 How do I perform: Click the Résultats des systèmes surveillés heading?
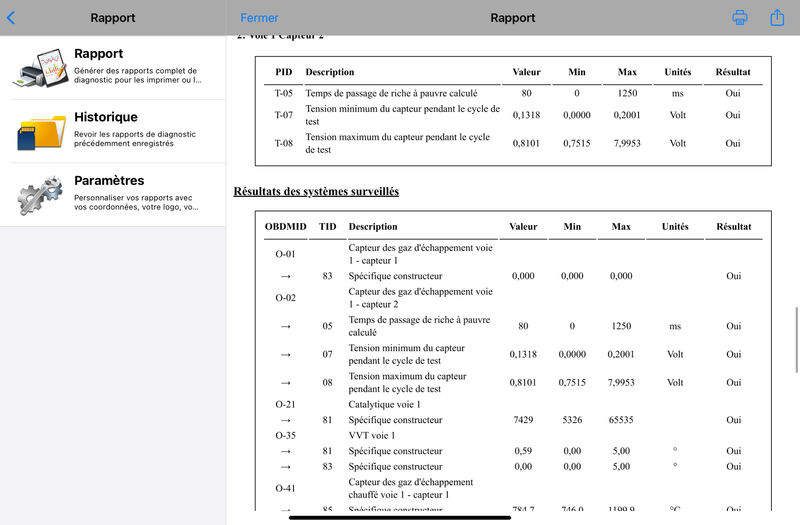coord(316,191)
